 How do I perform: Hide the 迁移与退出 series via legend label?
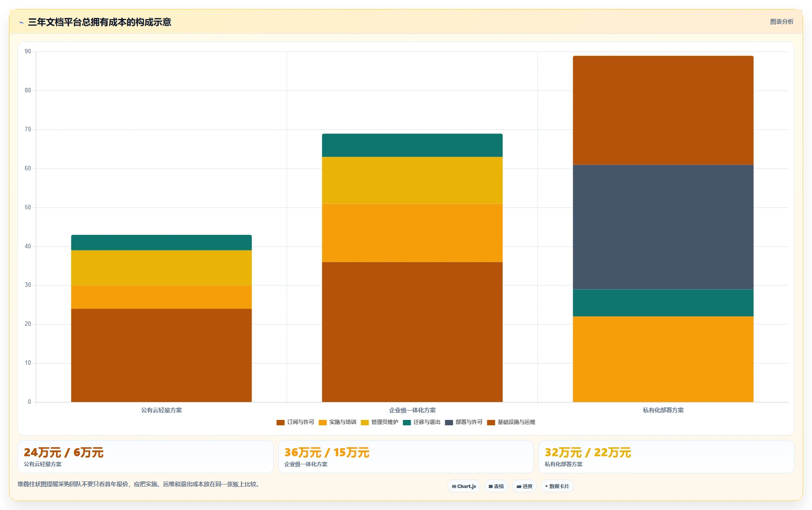pyautogui.click(x=427, y=422)
